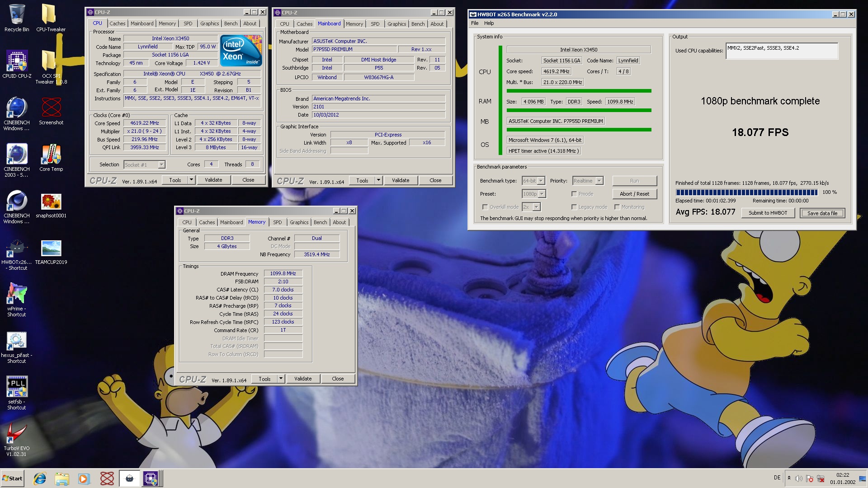Launch the HWBOTx265 shortcut icon

pyautogui.click(x=17, y=253)
